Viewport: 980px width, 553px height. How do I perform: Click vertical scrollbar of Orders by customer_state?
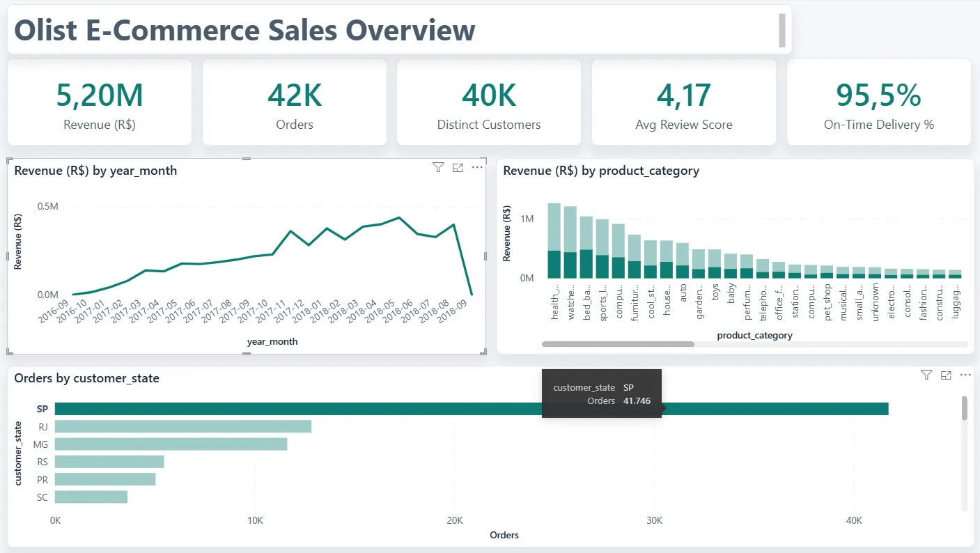tap(965, 408)
